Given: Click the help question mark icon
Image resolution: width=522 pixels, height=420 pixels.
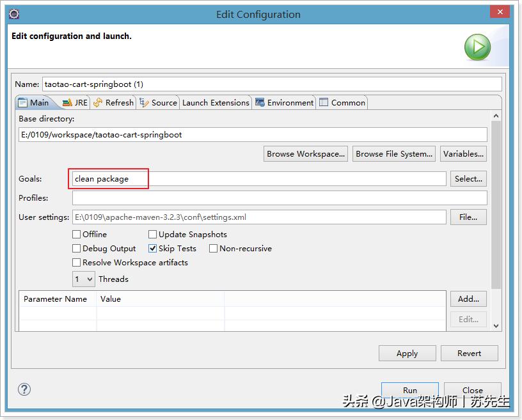Looking at the screenshot, I should [x=24, y=389].
